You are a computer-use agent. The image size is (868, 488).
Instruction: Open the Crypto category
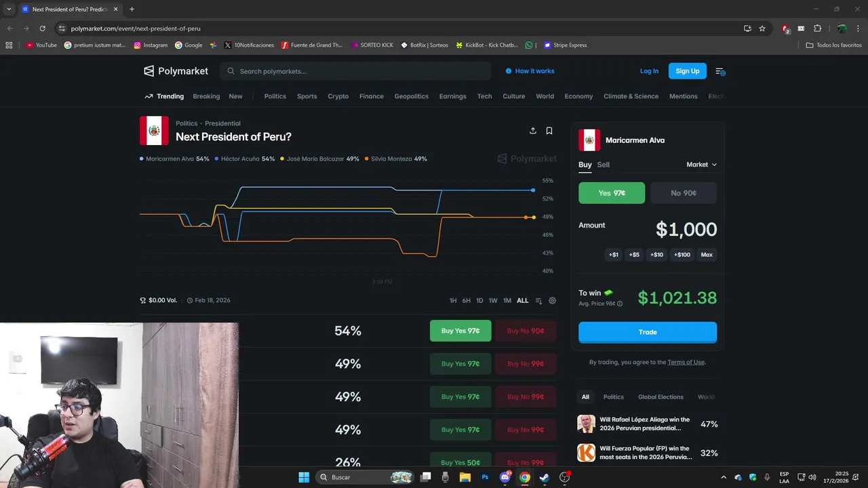click(x=338, y=96)
